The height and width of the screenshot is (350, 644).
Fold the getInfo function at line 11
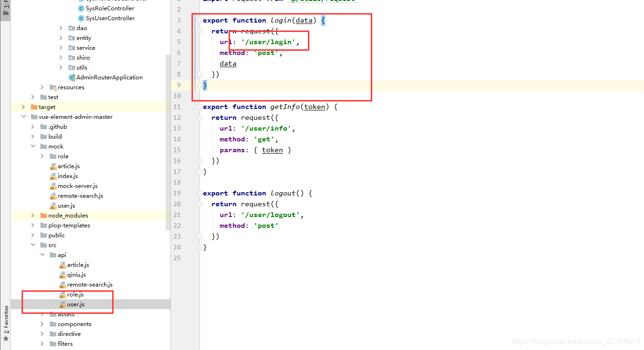coord(199,107)
